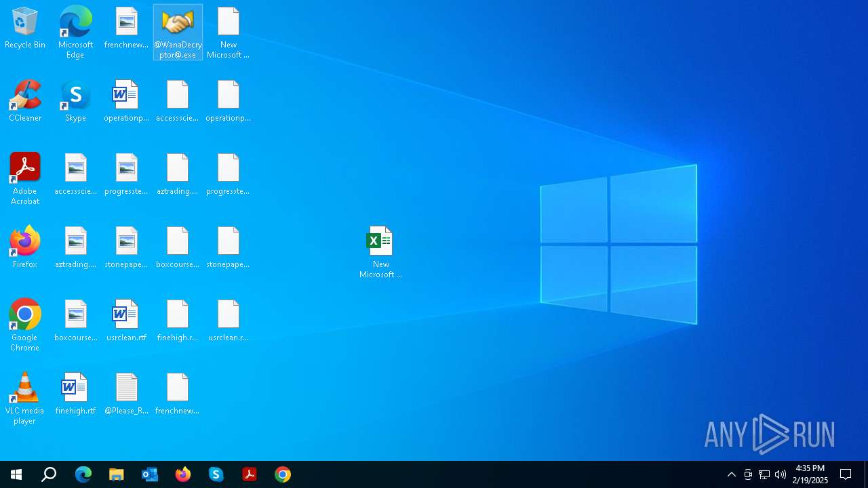Open the Windows Start menu
The height and width of the screenshot is (488, 868).
16,474
